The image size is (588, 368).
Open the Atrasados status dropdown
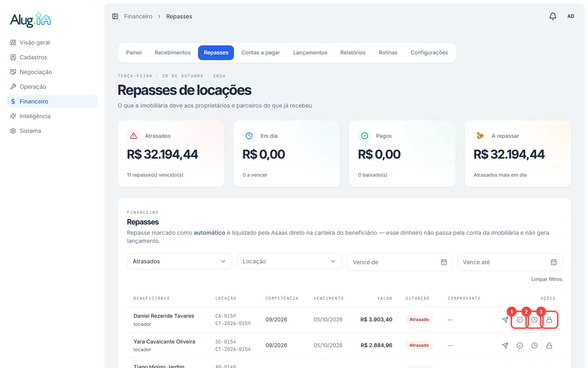point(180,261)
